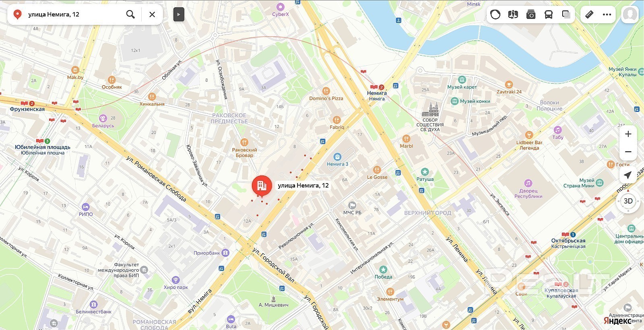Expand the collapsed side panel arrow
Image resolution: width=644 pixels, height=330 pixels.
pos(179,14)
